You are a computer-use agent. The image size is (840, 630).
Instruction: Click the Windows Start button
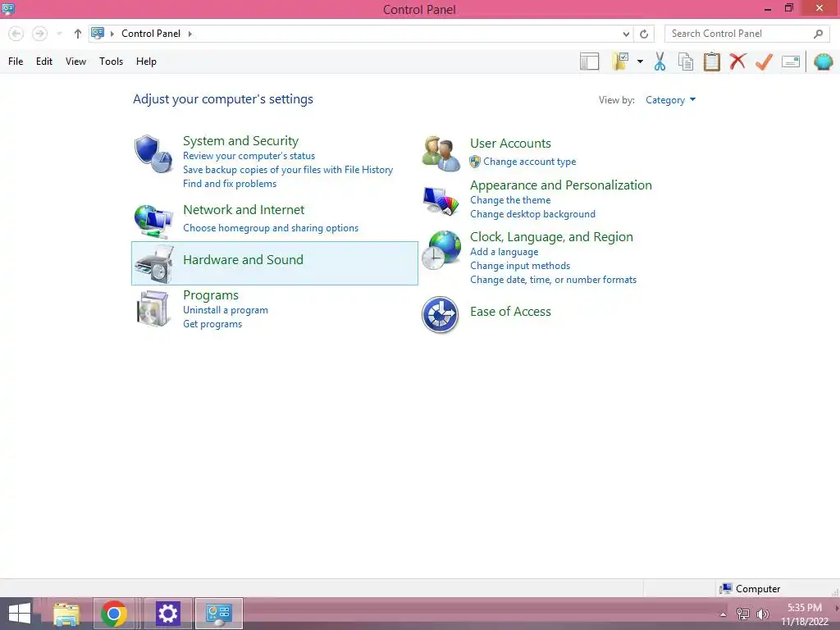20,614
